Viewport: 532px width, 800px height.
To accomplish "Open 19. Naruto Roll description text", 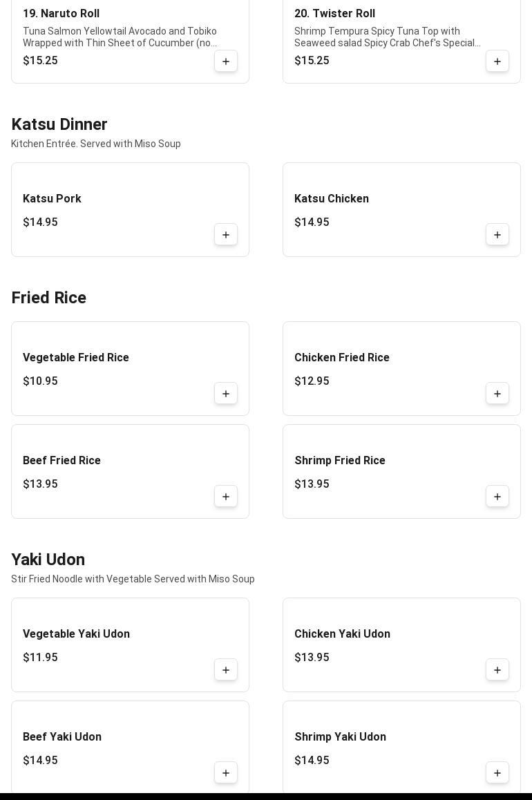I will [x=120, y=37].
